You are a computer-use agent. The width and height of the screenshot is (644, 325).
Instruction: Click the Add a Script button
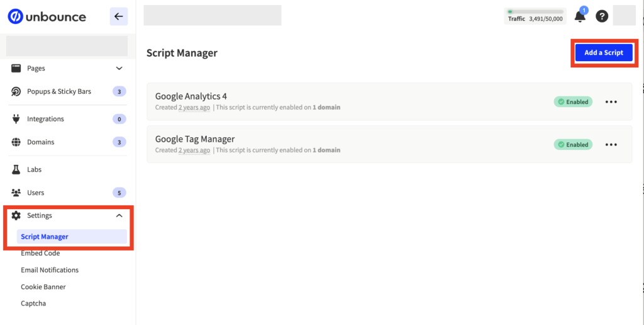pos(603,53)
